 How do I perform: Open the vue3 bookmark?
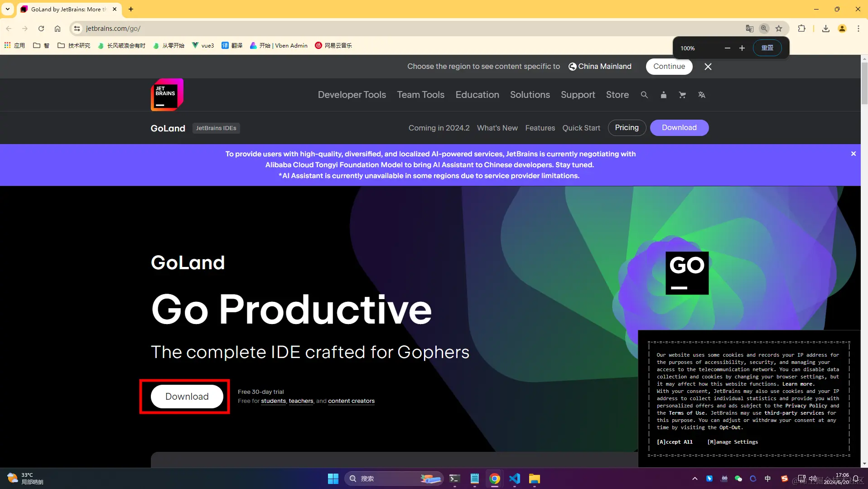click(x=203, y=45)
